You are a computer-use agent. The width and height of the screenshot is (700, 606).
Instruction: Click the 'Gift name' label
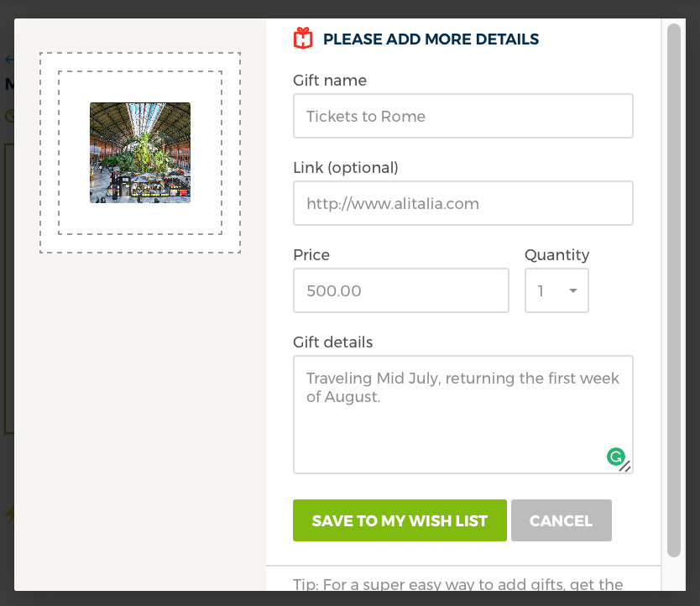(330, 81)
